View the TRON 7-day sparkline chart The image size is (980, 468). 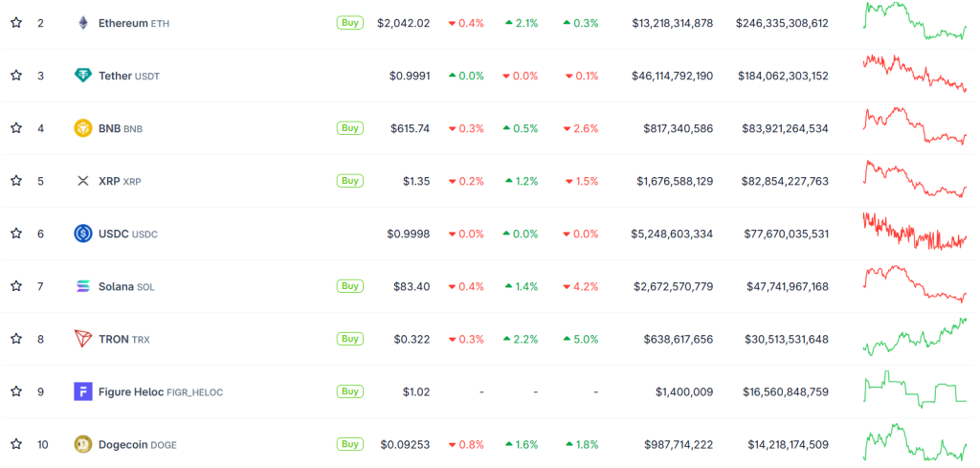point(915,337)
